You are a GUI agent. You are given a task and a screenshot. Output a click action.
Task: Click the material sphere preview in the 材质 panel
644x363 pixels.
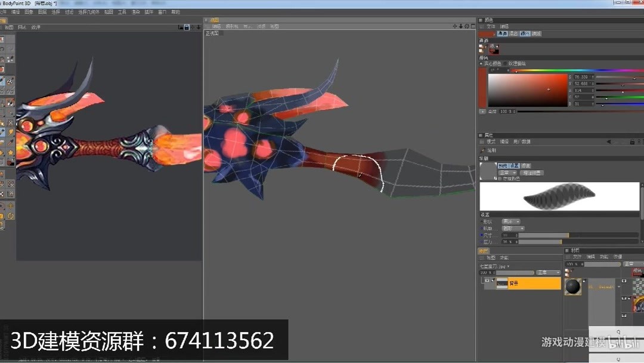point(574,287)
